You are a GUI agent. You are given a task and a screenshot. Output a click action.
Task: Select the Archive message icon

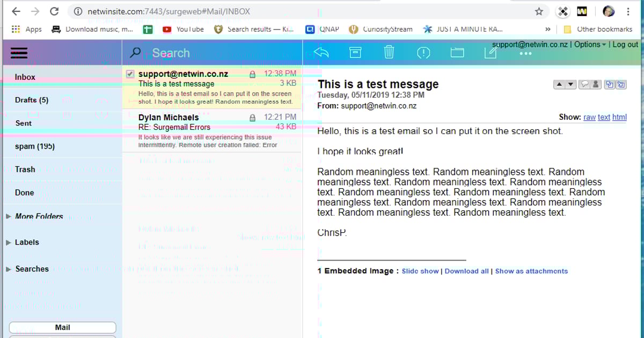tap(355, 52)
